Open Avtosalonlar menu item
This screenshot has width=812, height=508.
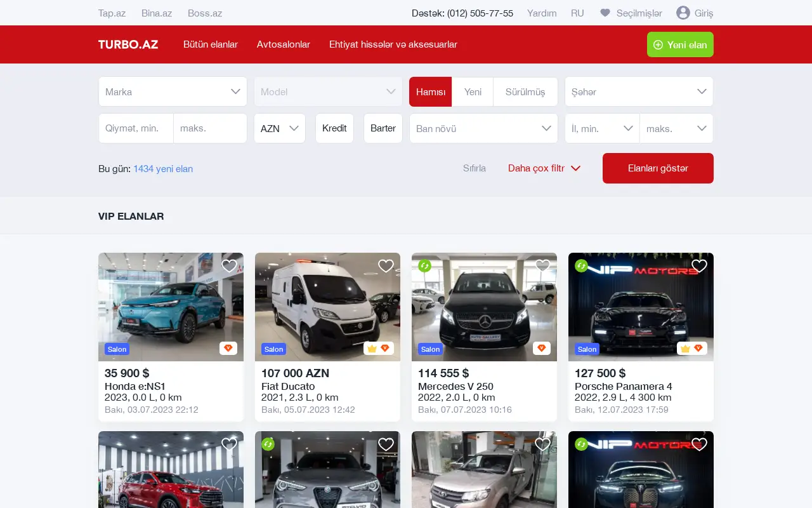(x=284, y=44)
